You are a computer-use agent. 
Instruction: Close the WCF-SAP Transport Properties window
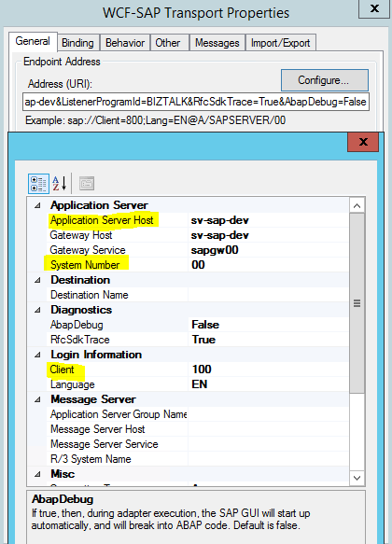[374, 8]
